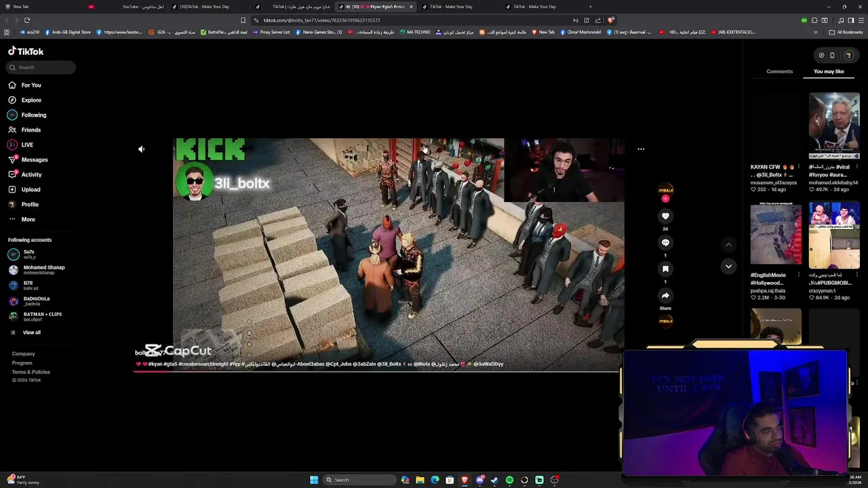Open the Company footer section
868x488 pixels.
pos(23,353)
